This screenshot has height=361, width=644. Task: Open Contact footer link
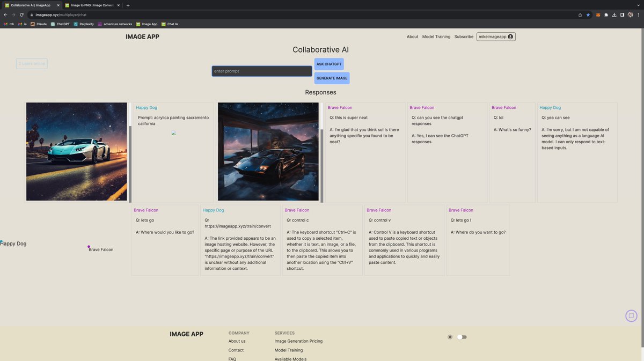[236, 350]
